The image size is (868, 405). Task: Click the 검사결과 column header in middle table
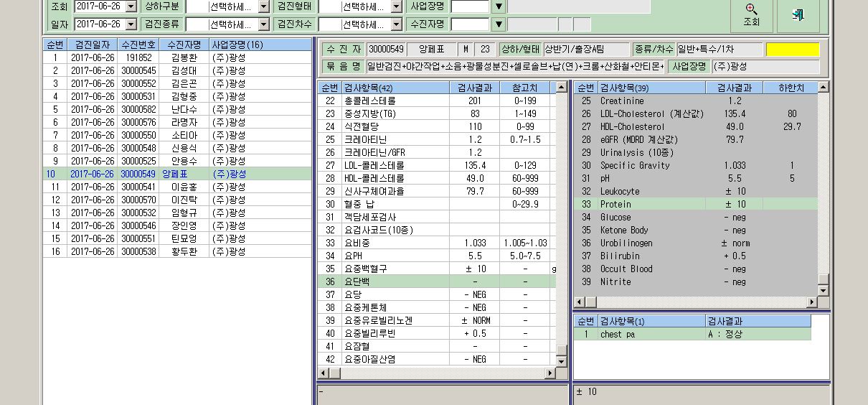tap(471, 88)
